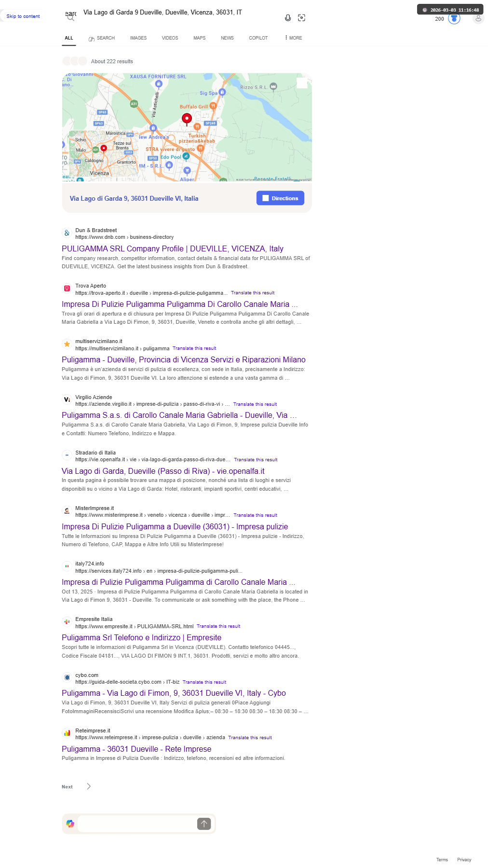488x868 pixels.
Task: Open visual search camera icon
Action: [302, 18]
